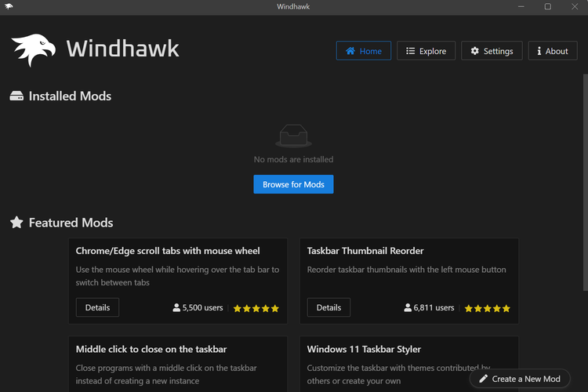Close the Windhawk window
588x392 pixels.
point(575,6)
